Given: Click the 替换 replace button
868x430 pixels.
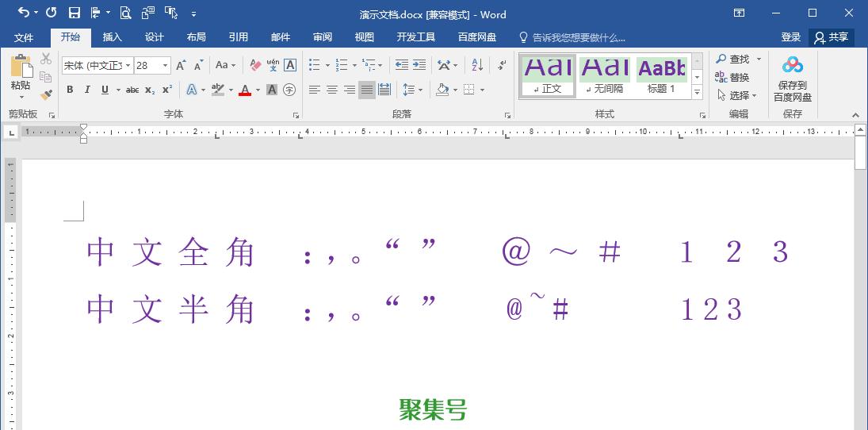Looking at the screenshot, I should [732, 78].
